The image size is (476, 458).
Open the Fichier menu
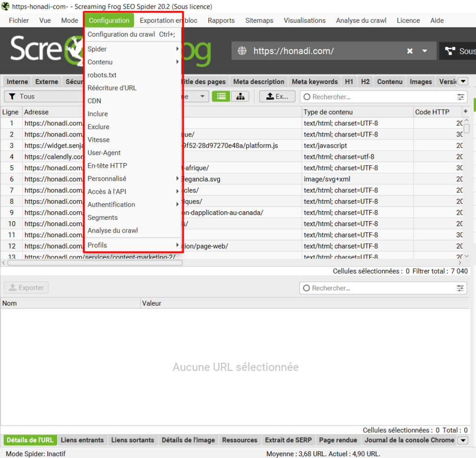point(19,20)
